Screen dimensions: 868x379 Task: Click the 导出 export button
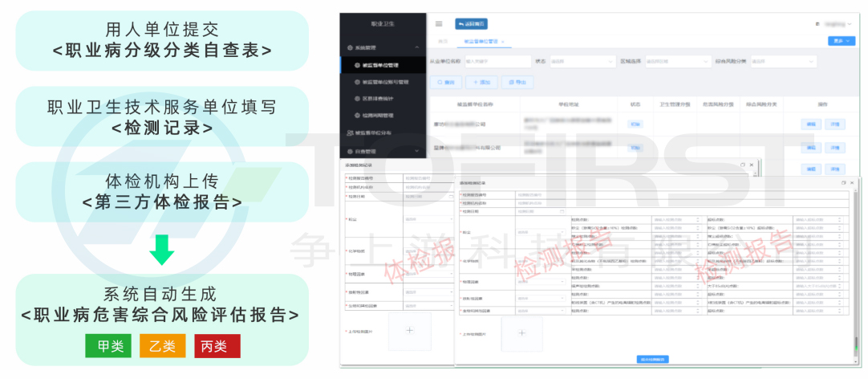[517, 82]
